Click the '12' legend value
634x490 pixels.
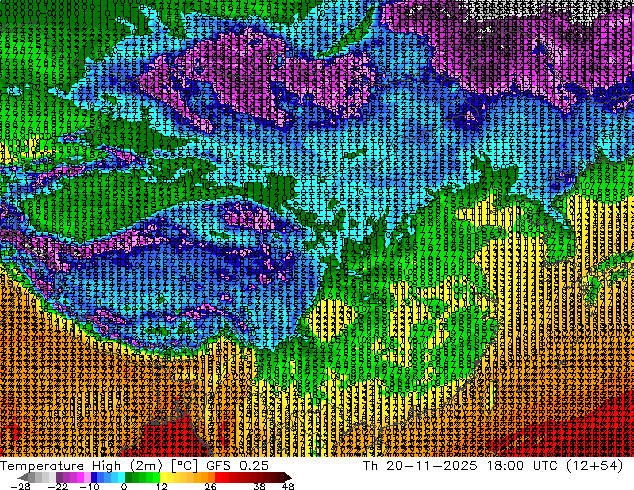162,486
